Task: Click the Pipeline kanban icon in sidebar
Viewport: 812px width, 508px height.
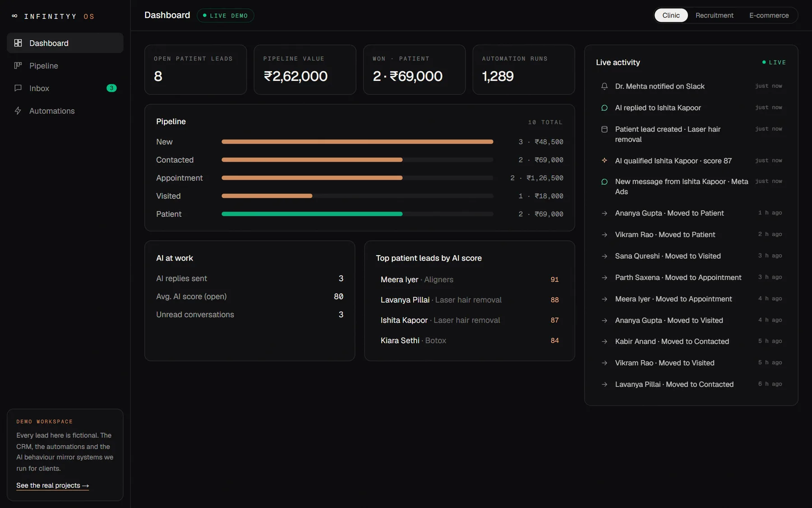Action: [x=18, y=65]
